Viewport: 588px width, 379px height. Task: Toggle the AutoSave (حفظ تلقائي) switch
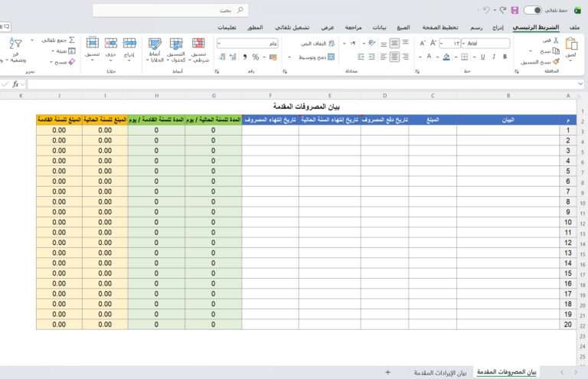pyautogui.click(x=533, y=10)
